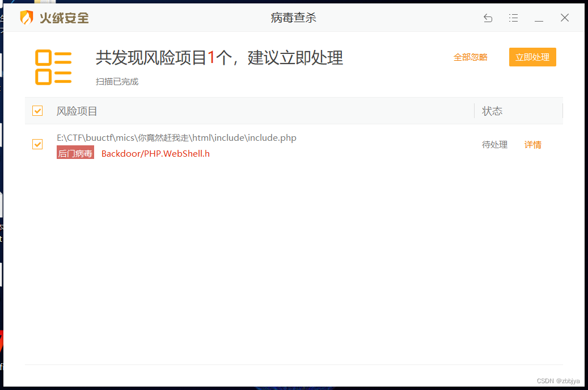Image resolution: width=588 pixels, height=390 pixels.
Task: Open the menu list icon in title bar
Action: click(513, 18)
